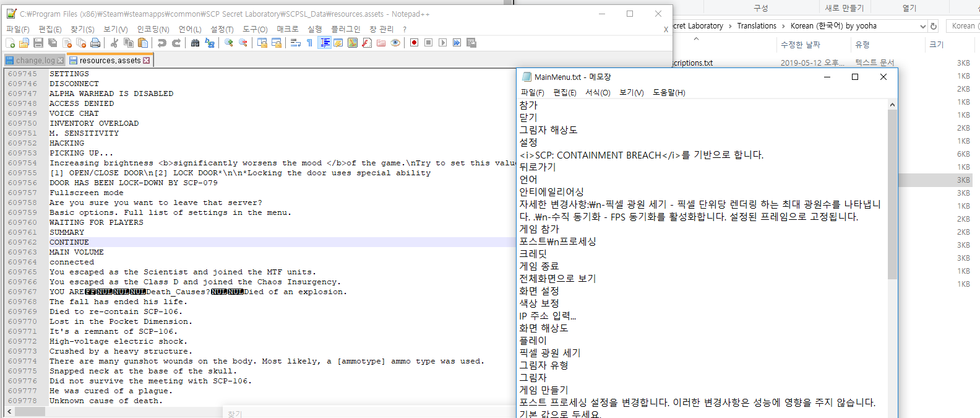Screen dimensions: 980x418
Task: Click the Notepad++ horizontal scrollbar left arrow
Action: (9, 411)
